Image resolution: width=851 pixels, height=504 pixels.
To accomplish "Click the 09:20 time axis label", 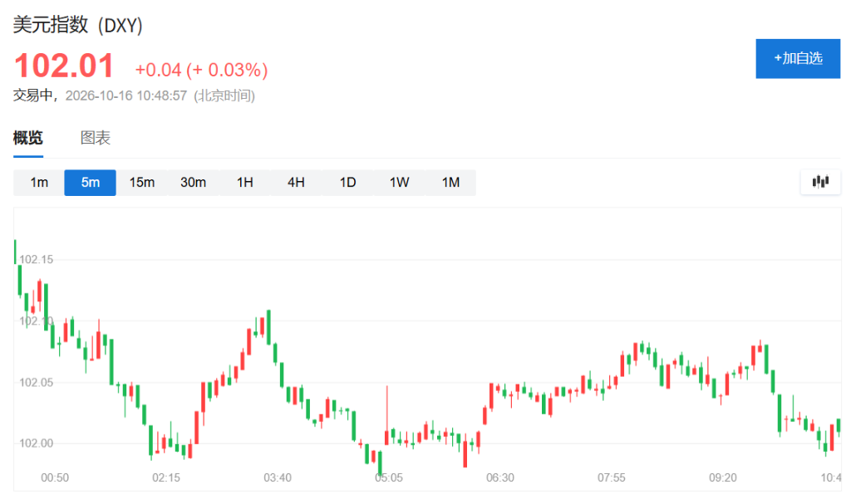I will 723,478.
